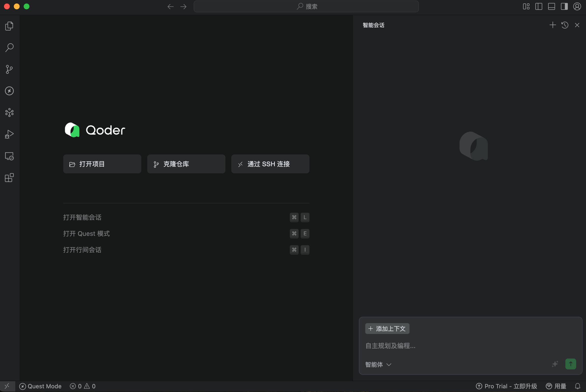
Task: Open the account profile menu
Action: [x=577, y=6]
